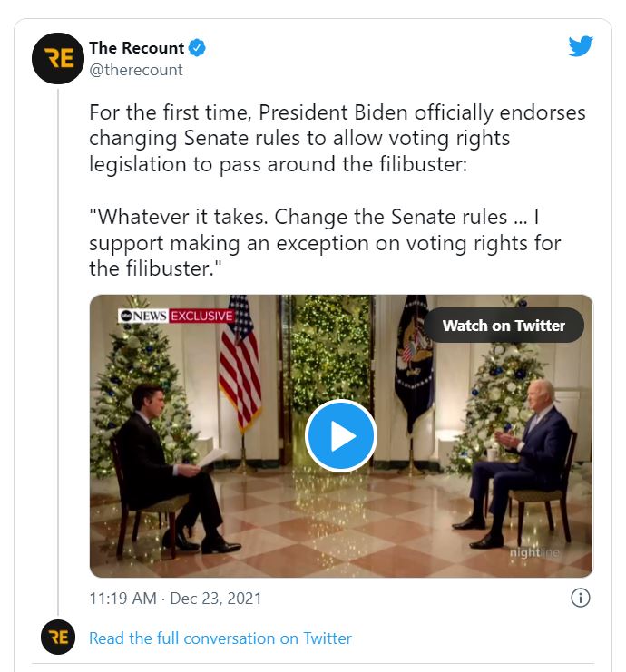626x672 pixels.
Task: Click The Recount display name
Action: (136, 47)
